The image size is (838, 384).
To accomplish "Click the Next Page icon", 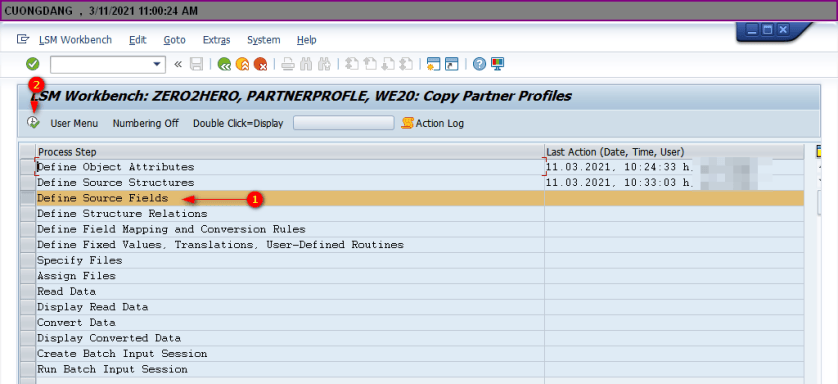I will point(388,65).
